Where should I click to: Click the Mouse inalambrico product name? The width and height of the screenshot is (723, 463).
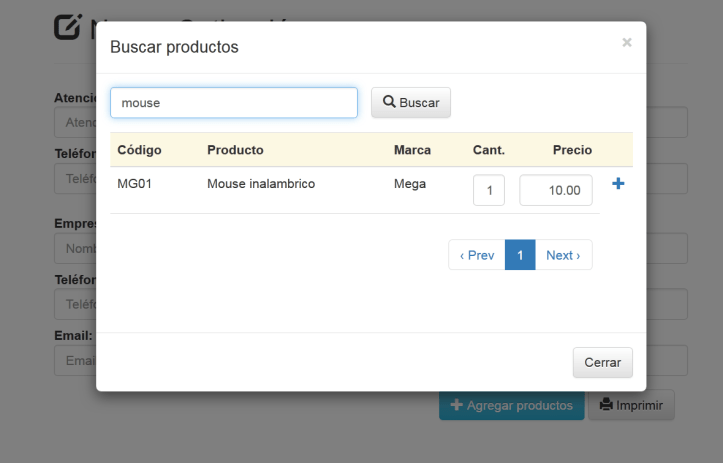pos(261,184)
